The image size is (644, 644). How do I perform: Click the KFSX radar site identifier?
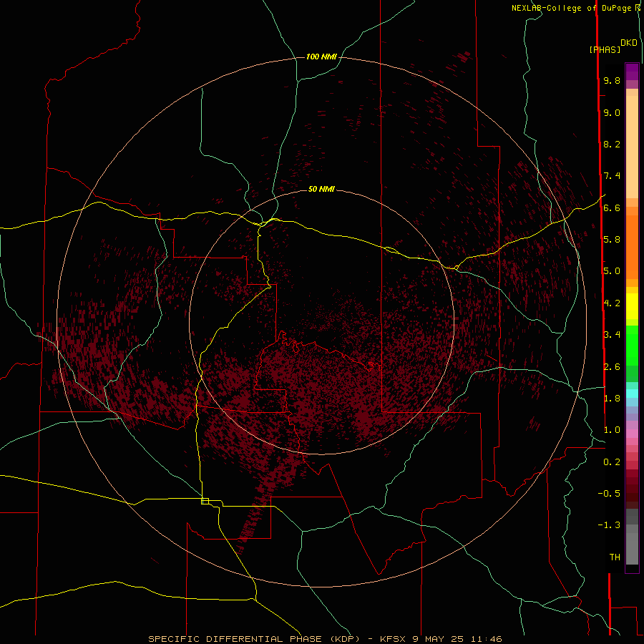tap(394, 639)
